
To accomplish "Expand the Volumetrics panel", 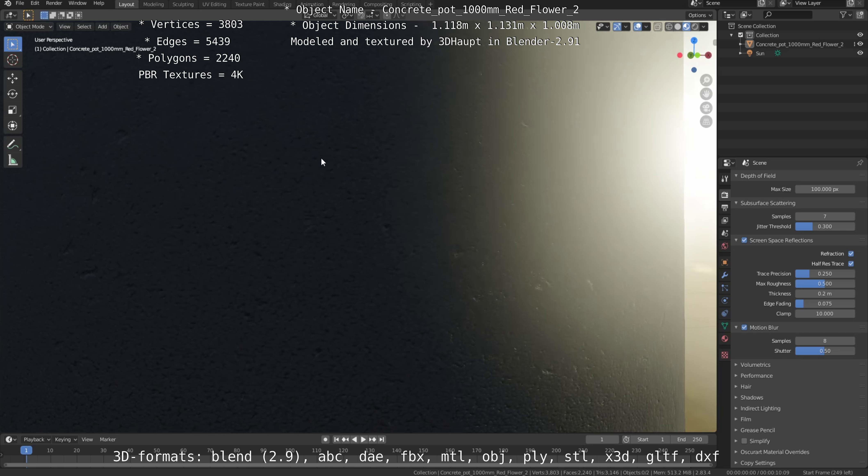I will tap(755, 365).
